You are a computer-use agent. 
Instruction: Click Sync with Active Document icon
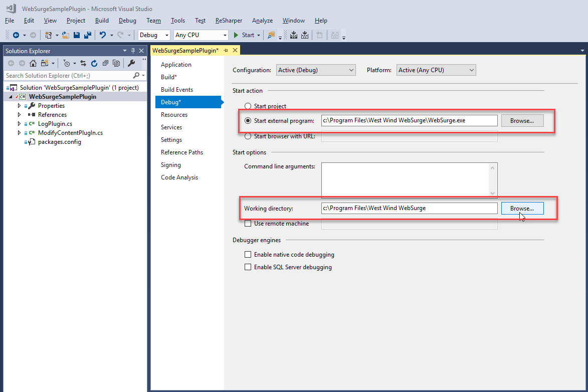(x=83, y=63)
